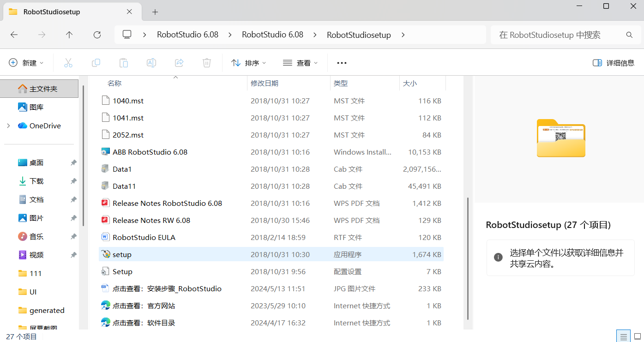Viewport: 644px width, 342px height.
Task: Open 视频 in the sidebar
Action: click(36, 255)
